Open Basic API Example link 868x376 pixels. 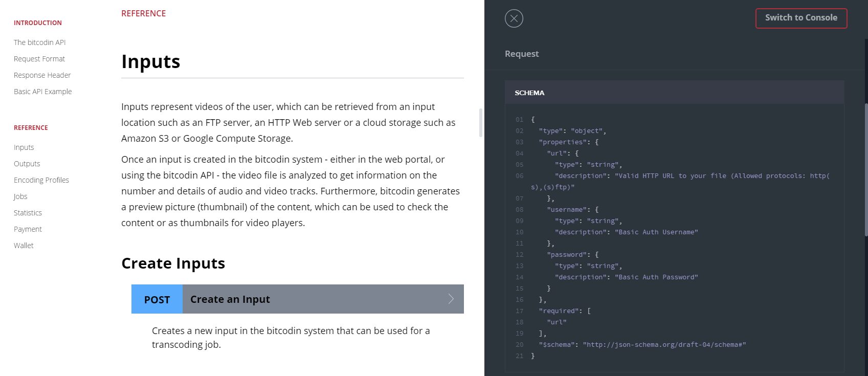[43, 92]
